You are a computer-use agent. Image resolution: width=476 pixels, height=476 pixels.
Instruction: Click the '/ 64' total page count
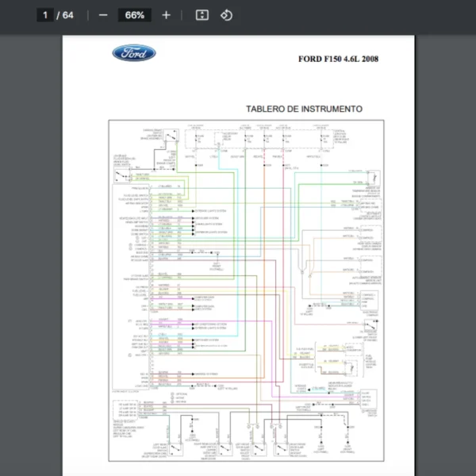point(65,15)
